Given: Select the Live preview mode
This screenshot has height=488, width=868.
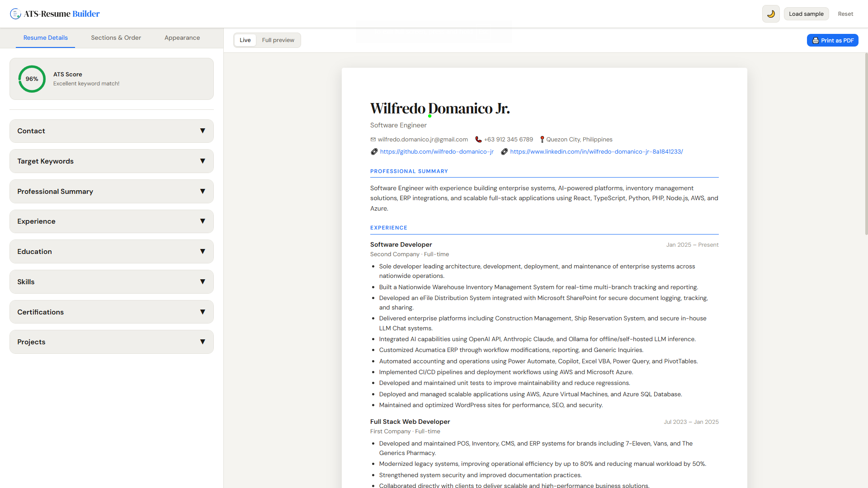Looking at the screenshot, I should pyautogui.click(x=245, y=40).
